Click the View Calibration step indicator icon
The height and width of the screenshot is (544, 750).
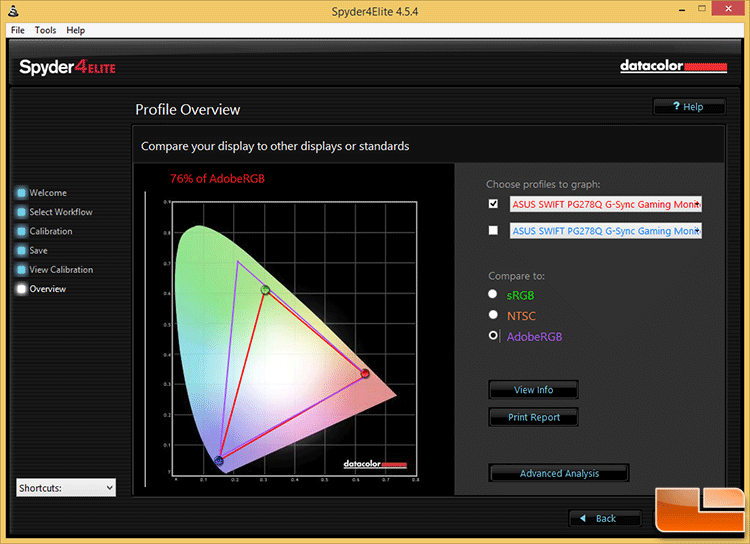(x=21, y=270)
